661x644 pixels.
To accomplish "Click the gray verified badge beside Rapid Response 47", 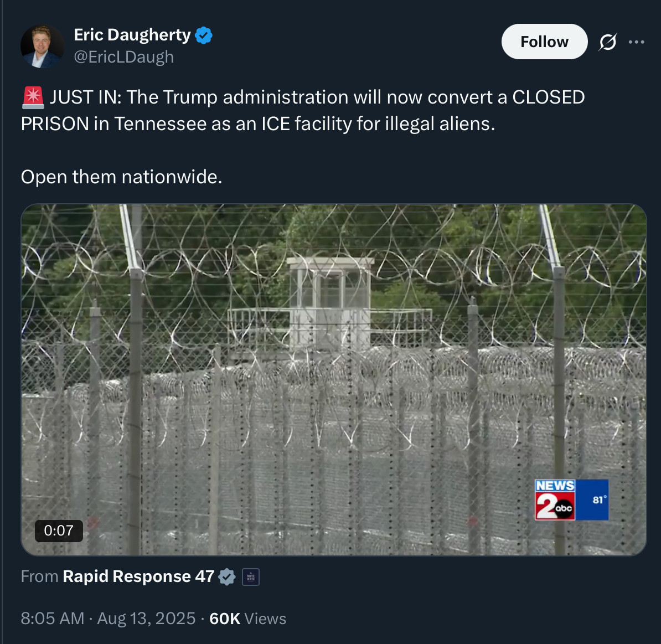I will click(227, 576).
